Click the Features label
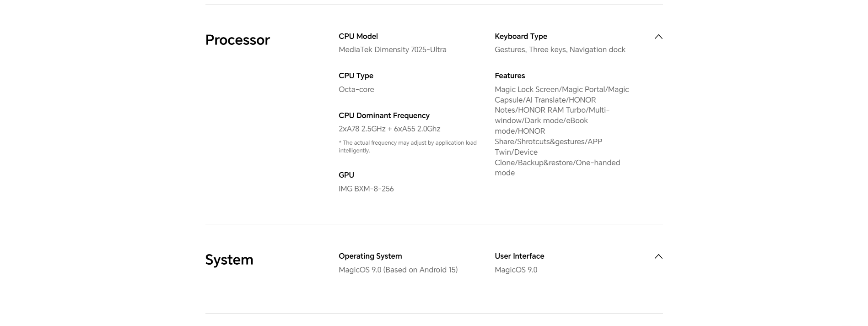 (510, 76)
